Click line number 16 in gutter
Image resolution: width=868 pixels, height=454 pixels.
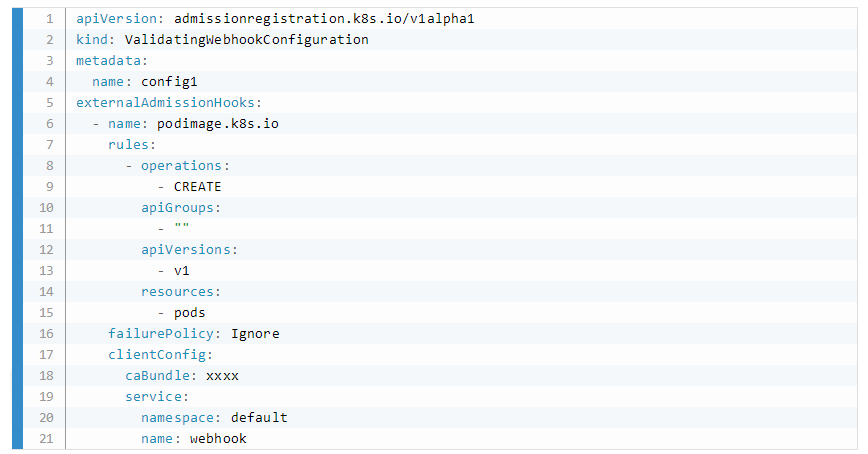[x=46, y=334]
